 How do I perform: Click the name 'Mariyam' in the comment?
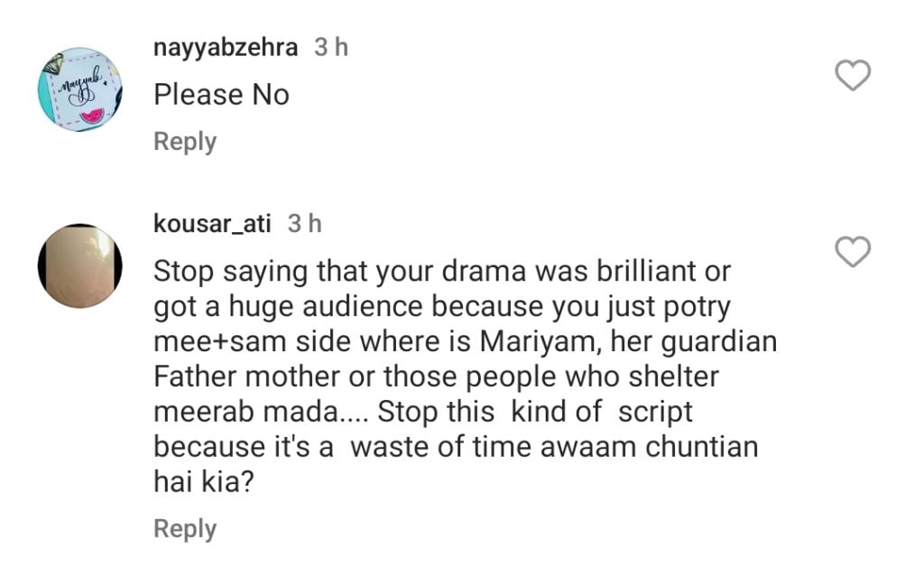[528, 343]
